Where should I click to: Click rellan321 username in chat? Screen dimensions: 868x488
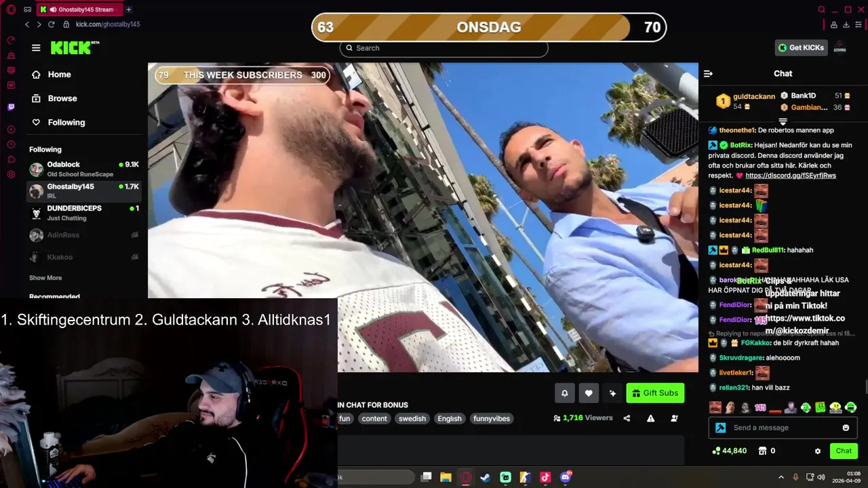(734, 388)
